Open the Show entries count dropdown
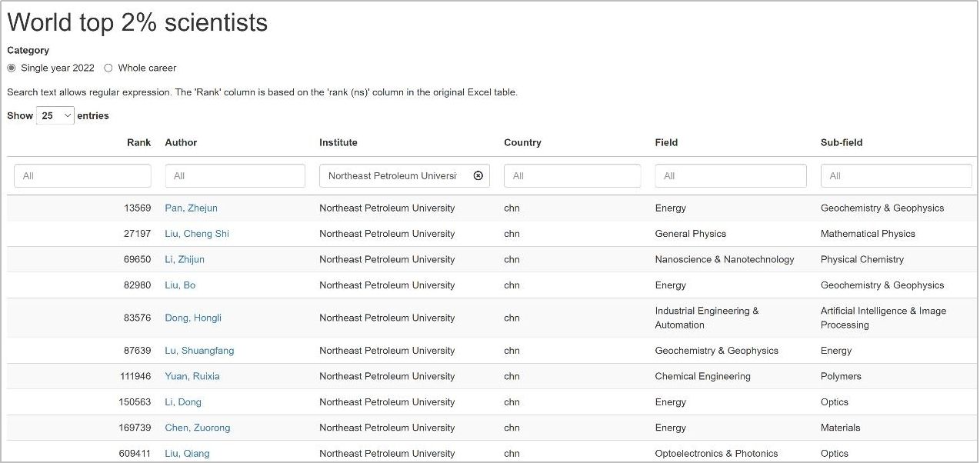 point(55,115)
